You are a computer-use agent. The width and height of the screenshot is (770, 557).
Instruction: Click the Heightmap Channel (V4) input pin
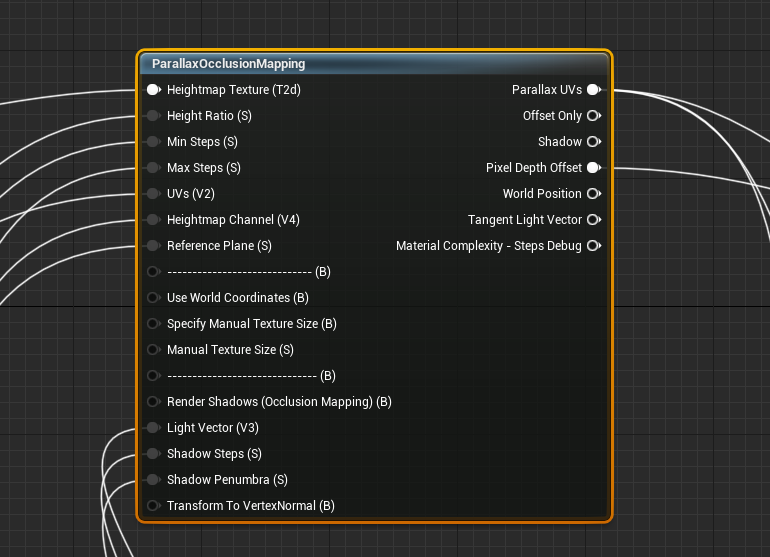(x=153, y=220)
